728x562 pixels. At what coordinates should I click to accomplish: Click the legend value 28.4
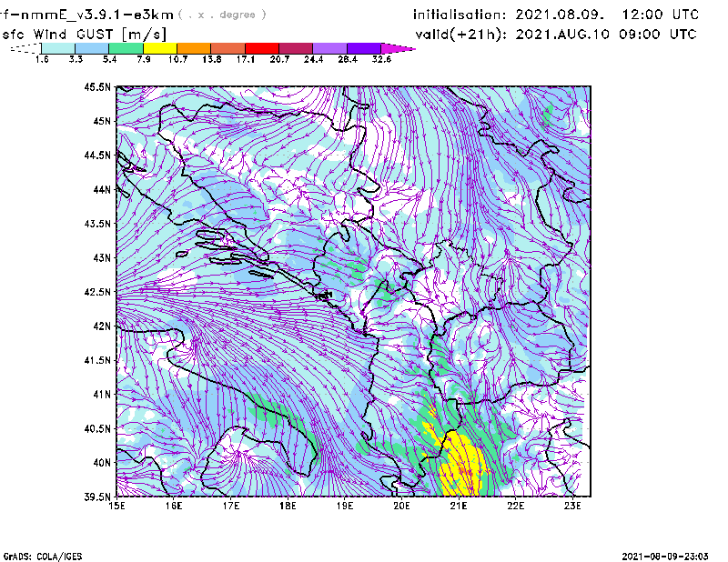click(x=348, y=59)
